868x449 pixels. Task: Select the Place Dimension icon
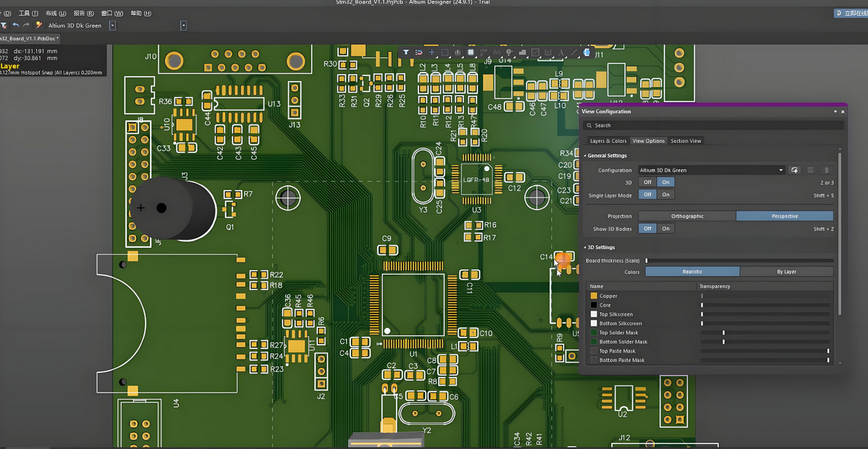(x=548, y=52)
